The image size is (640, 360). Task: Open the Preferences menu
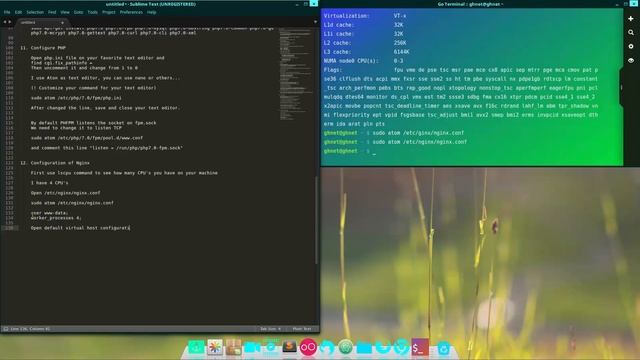131,12
